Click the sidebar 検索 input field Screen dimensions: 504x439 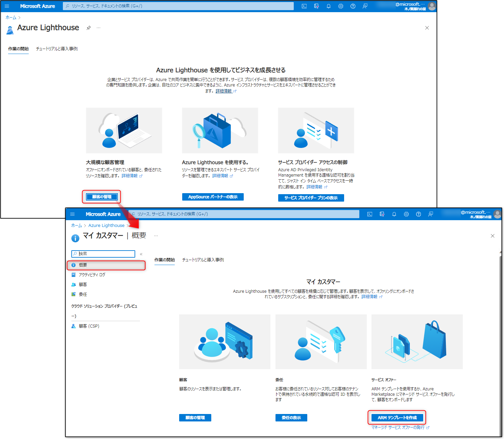point(103,254)
